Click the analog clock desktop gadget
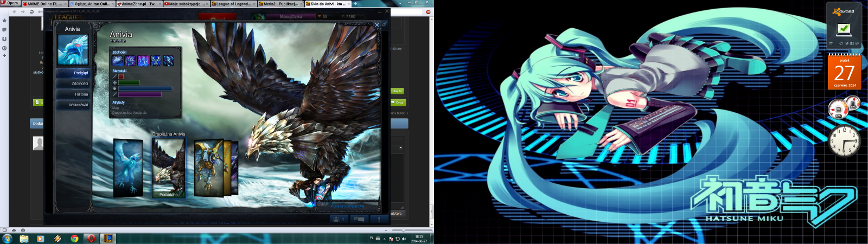The image size is (868, 244). pyautogui.click(x=845, y=141)
